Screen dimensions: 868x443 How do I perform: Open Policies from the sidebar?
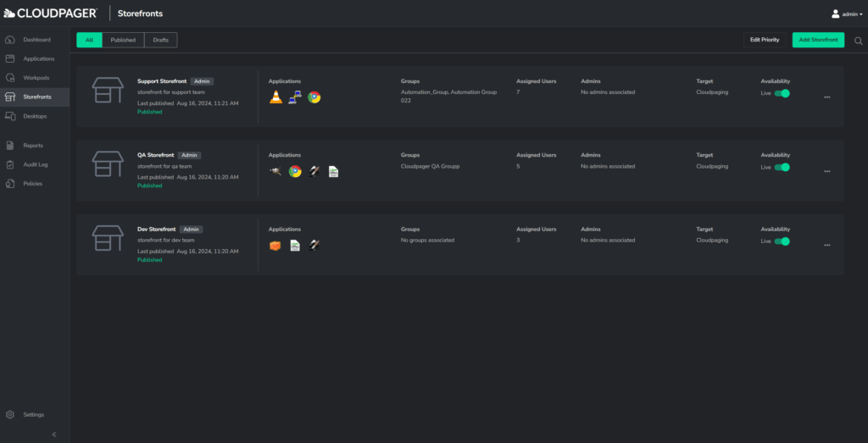pos(34,184)
